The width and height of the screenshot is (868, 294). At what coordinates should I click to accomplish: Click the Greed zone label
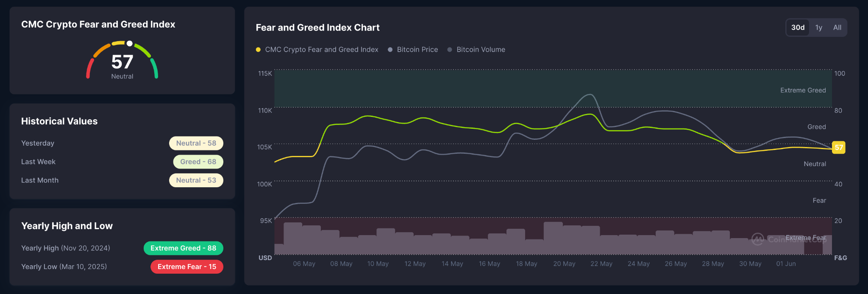coord(816,127)
